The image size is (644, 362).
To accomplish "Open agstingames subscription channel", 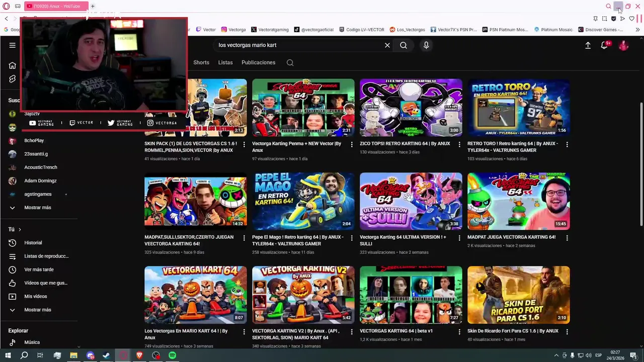I will (x=38, y=194).
